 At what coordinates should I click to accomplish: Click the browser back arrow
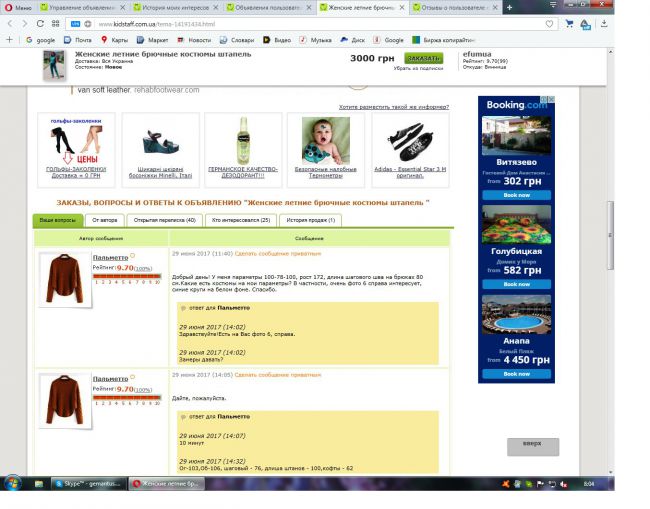(x=10, y=23)
